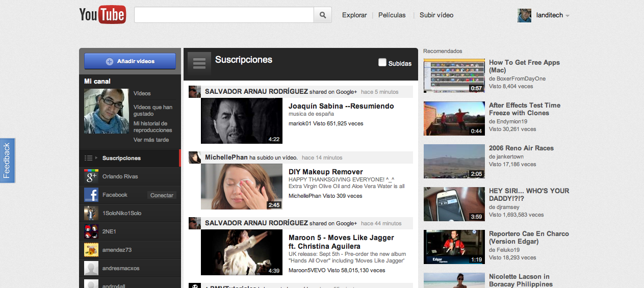This screenshot has width=644, height=288.
Task: Go to the Películas section
Action: (392, 15)
